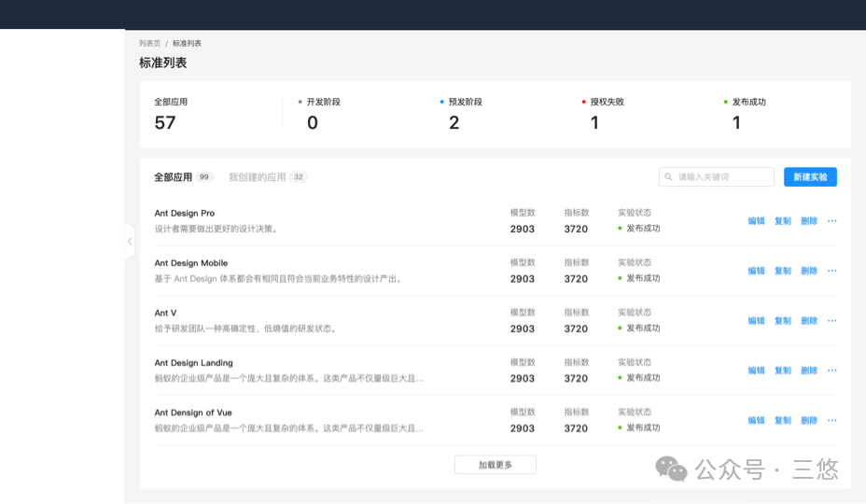Click Ant Design Pro's 模型数 value 2903
The image size is (866, 504).
pos(523,229)
